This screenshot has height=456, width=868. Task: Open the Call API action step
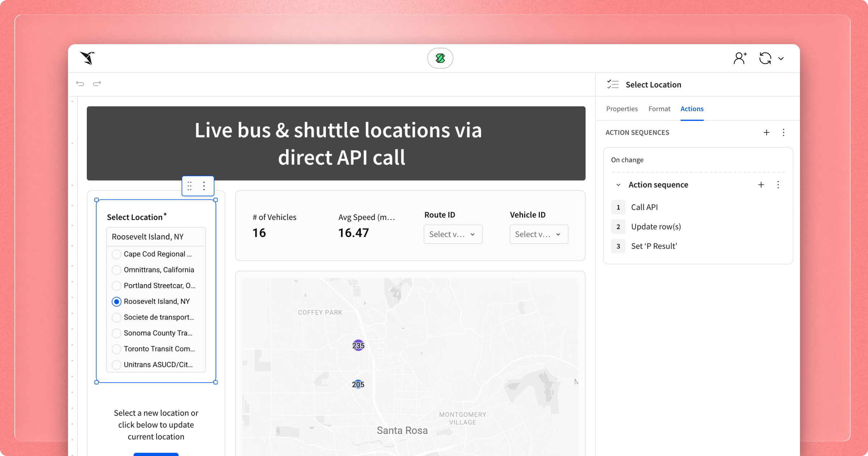coord(644,207)
